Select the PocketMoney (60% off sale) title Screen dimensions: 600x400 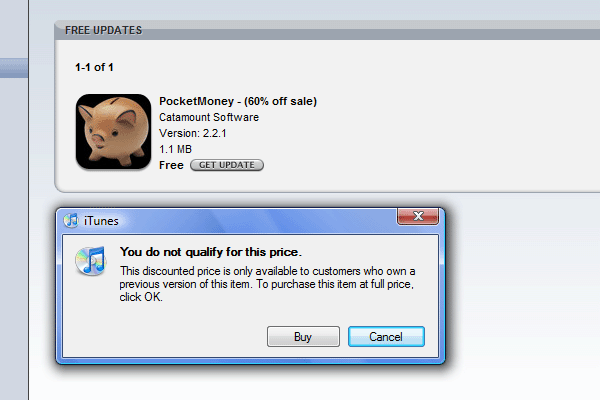pos(238,101)
